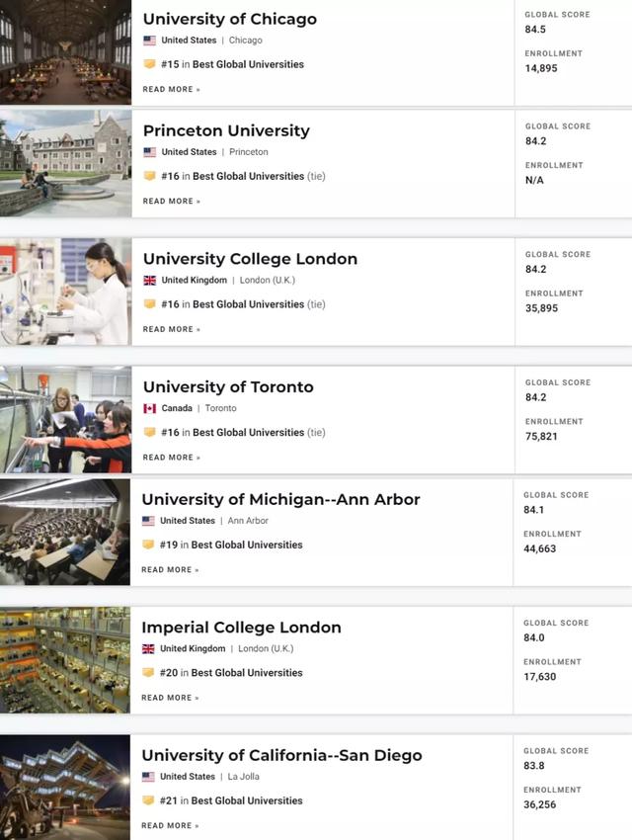The image size is (632, 840).
Task: Click the ranking badge for University of Michigan
Action: click(148, 545)
